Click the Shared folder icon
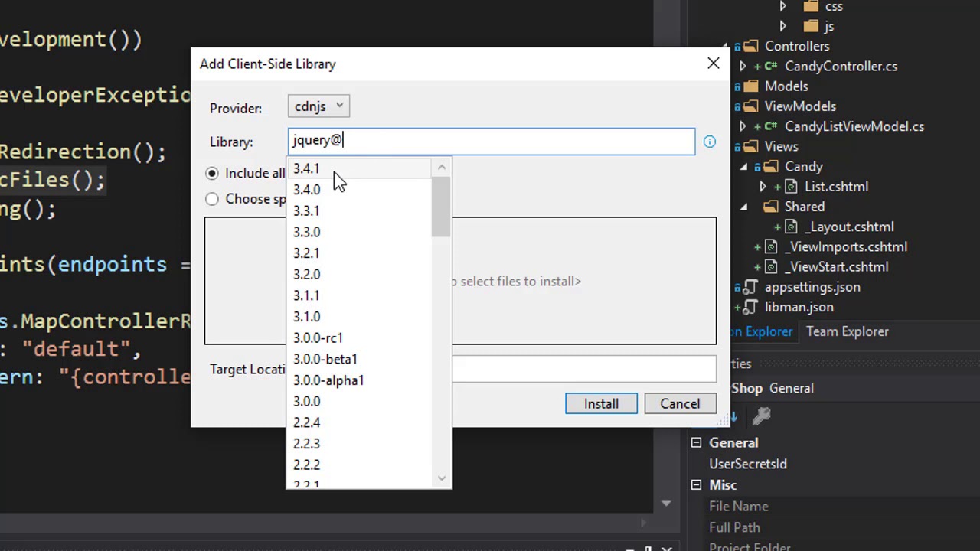980x551 pixels. click(771, 207)
